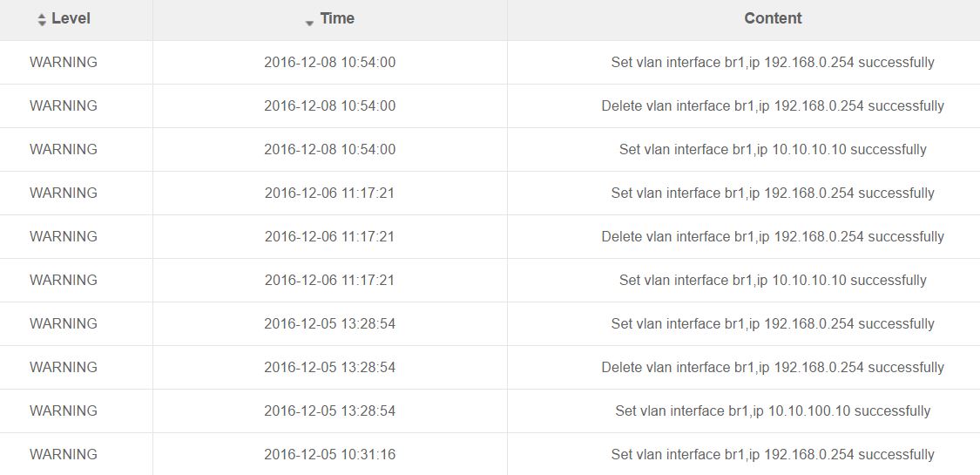The image size is (980, 475).
Task: Select the Set 192.168.0.254 message dated 2016-12-06
Action: (773, 193)
